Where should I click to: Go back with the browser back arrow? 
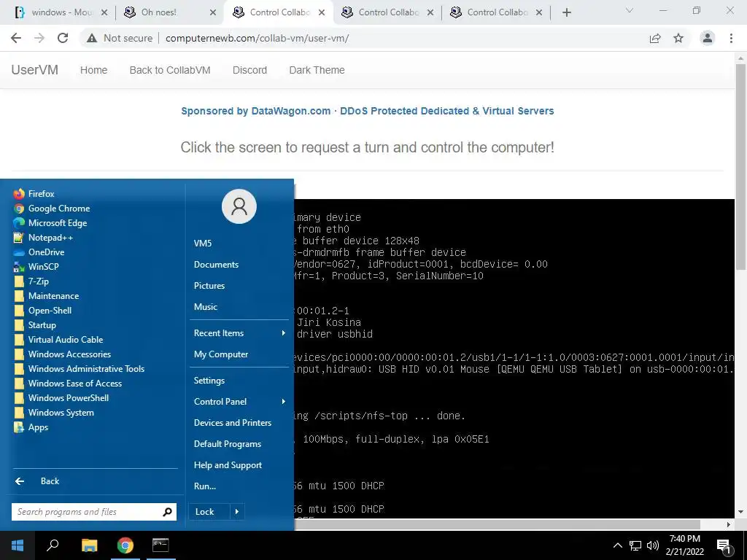(16, 38)
